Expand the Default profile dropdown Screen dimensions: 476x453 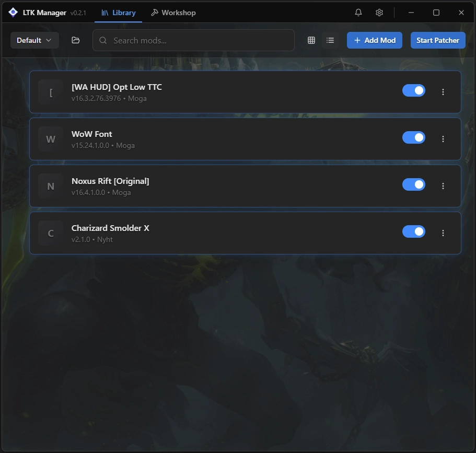click(x=34, y=40)
